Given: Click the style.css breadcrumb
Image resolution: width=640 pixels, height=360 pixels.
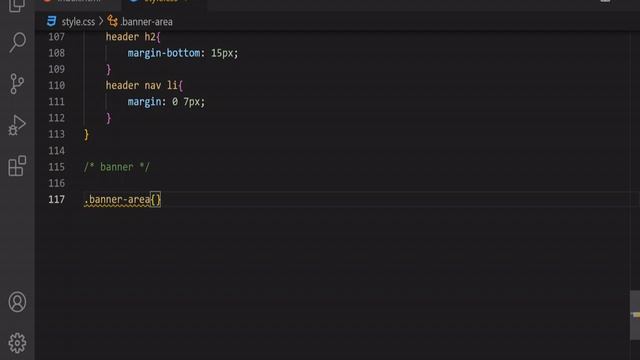Looking at the screenshot, I should (78, 22).
